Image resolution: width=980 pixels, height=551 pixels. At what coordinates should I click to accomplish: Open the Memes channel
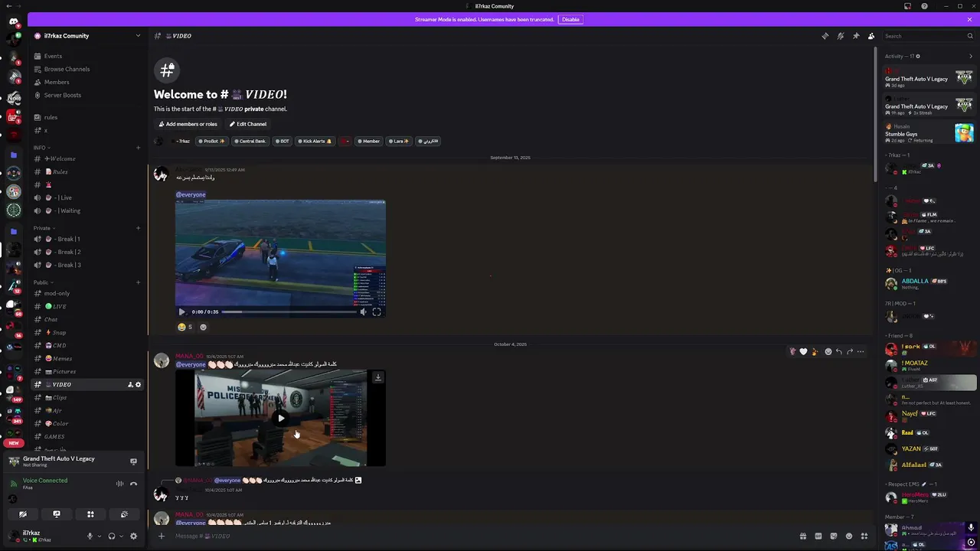(87, 358)
